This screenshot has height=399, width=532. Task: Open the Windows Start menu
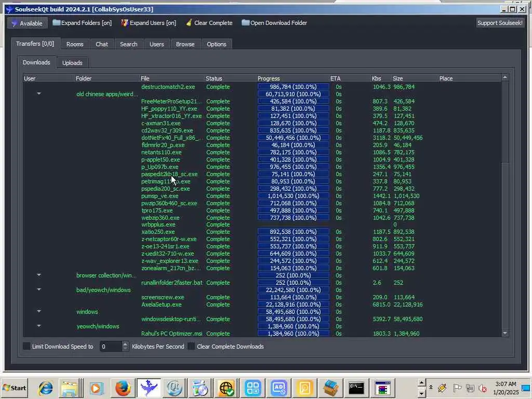[x=14, y=388]
